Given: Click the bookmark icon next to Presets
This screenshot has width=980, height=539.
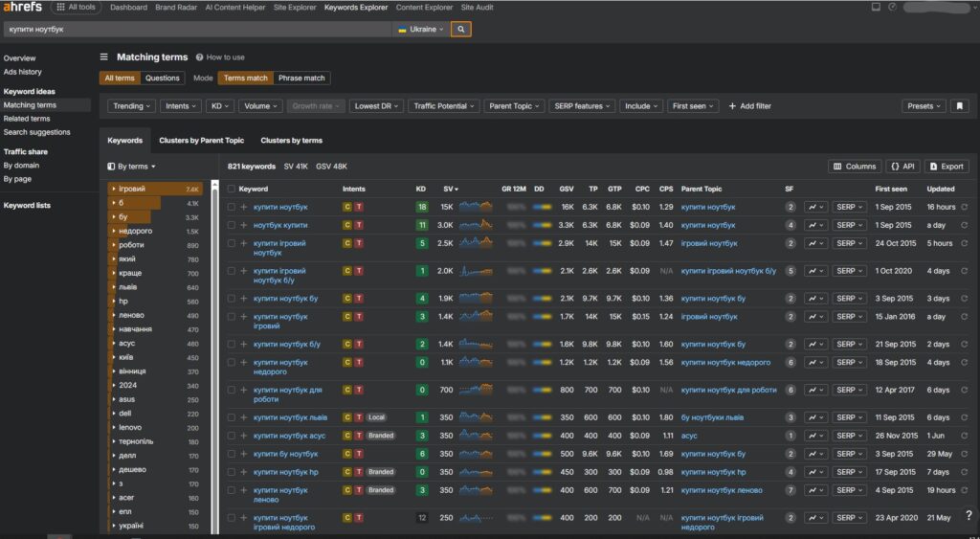Looking at the screenshot, I should [960, 106].
